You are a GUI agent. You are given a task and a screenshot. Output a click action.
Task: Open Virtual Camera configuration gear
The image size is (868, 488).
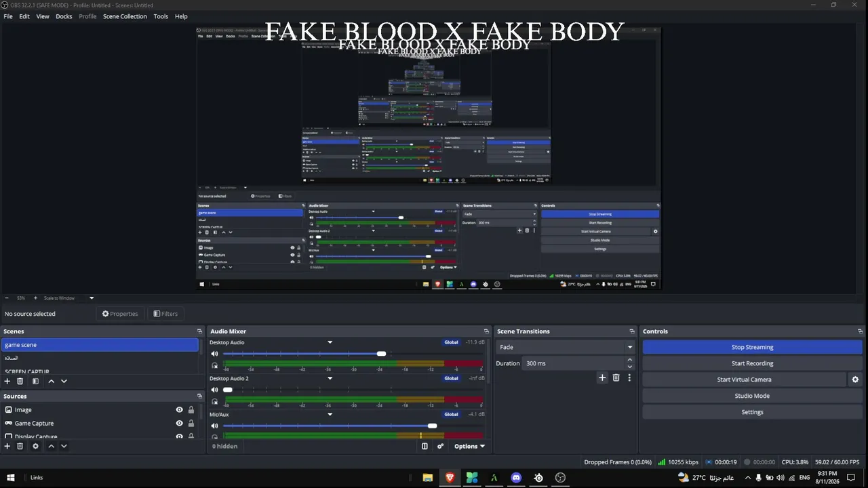coord(855,380)
